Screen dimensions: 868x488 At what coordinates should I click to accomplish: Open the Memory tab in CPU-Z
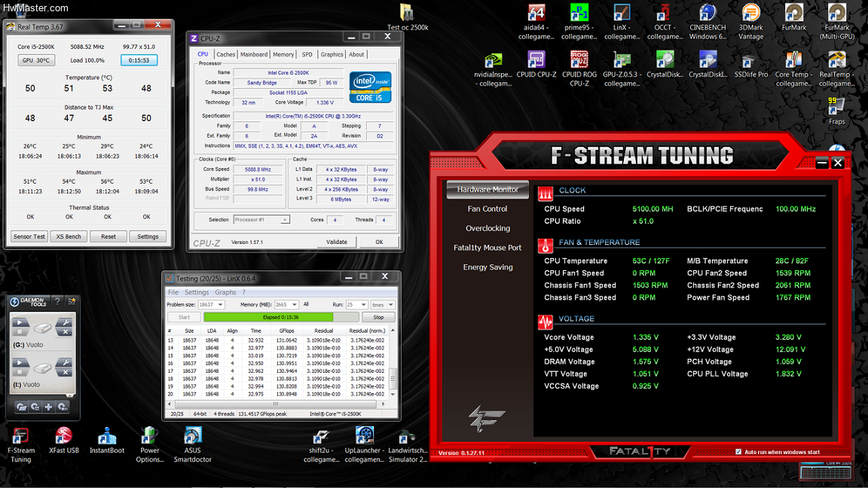[283, 54]
